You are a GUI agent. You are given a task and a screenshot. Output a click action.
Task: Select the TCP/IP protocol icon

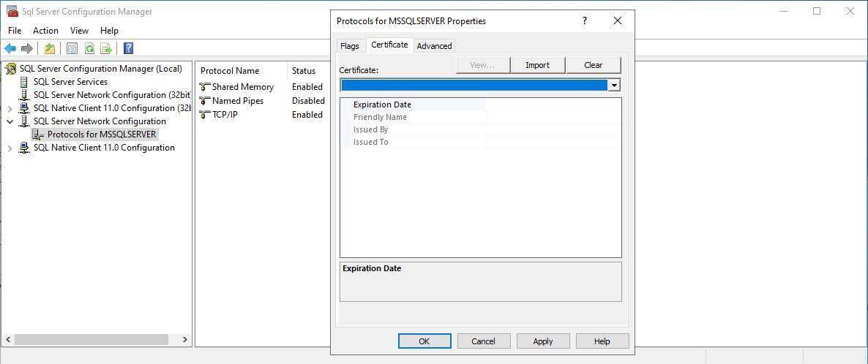[205, 115]
